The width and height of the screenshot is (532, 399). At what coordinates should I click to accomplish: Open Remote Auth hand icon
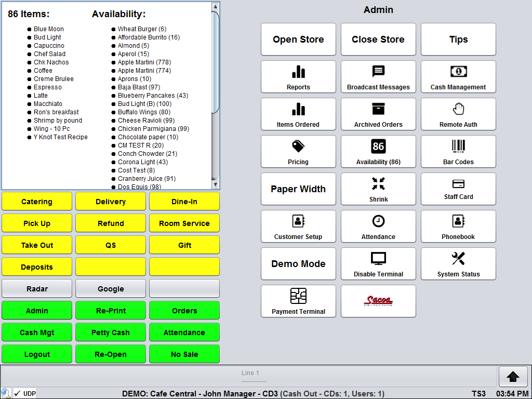point(458,114)
